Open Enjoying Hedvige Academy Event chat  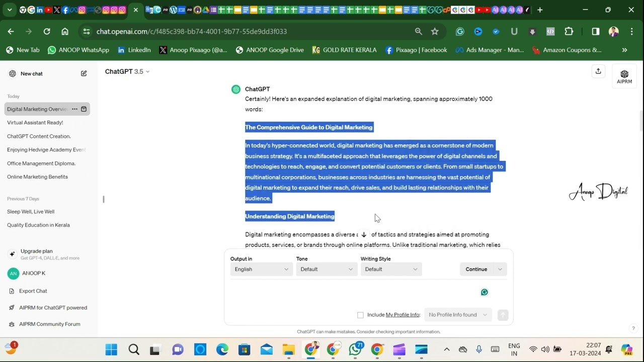46,150
